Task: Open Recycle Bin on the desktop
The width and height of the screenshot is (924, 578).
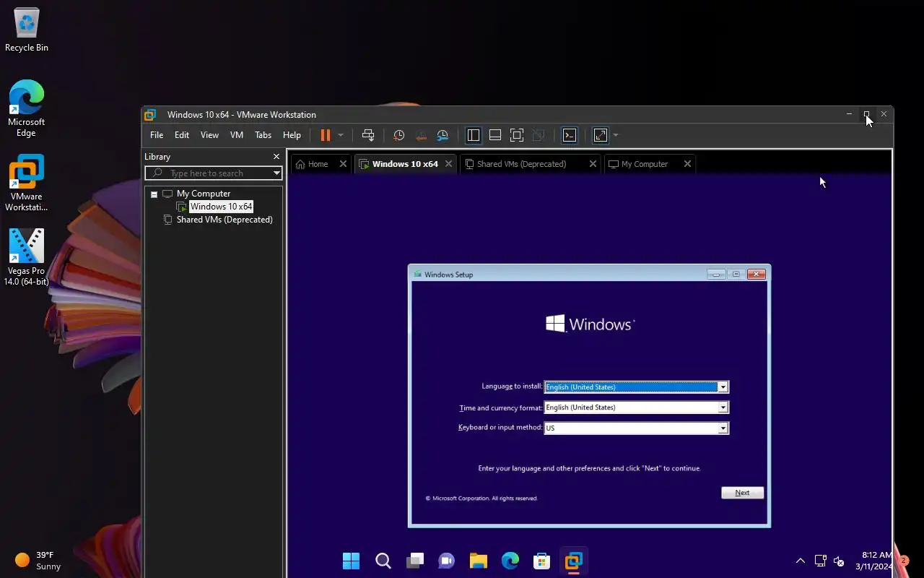Action: (27, 30)
